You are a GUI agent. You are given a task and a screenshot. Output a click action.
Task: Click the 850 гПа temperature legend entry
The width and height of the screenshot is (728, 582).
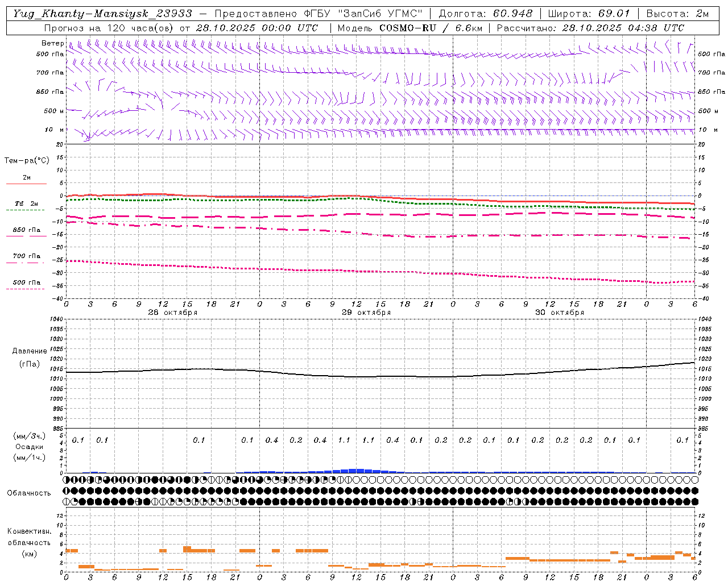[26, 230]
